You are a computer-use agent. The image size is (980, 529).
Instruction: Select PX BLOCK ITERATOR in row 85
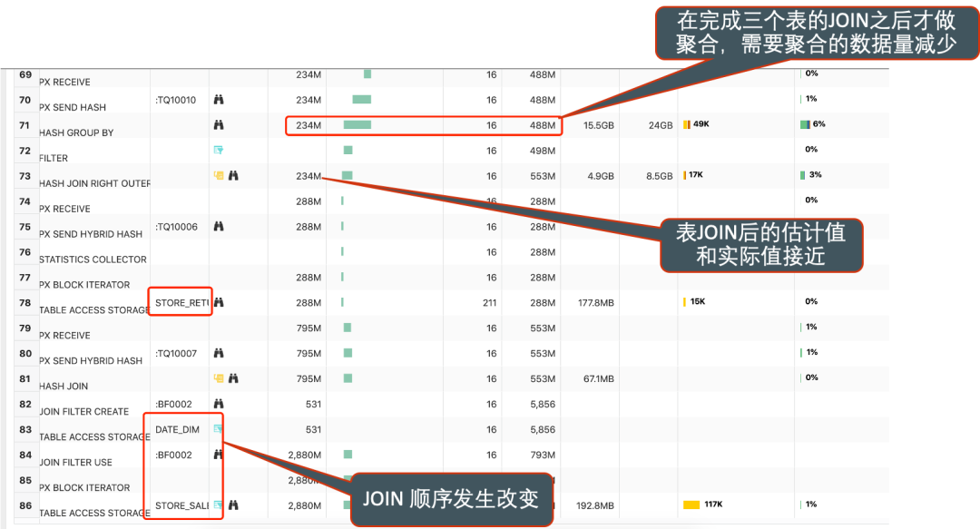click(84, 488)
